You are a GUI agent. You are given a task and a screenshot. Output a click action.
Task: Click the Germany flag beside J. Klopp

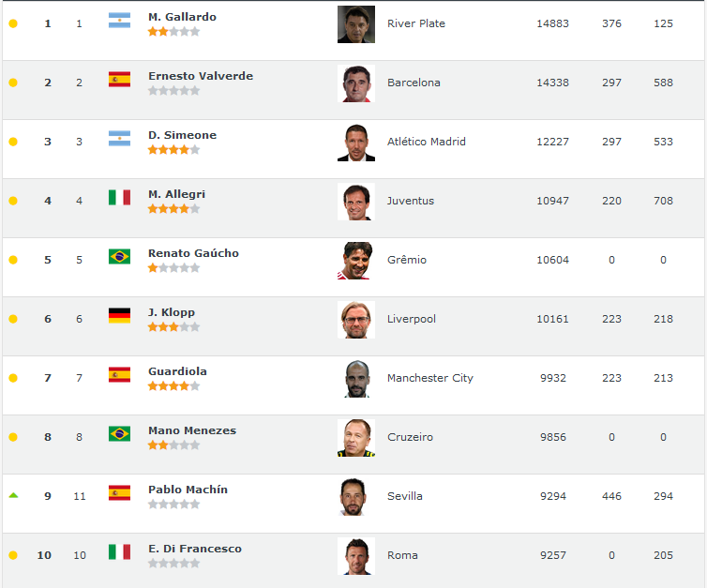(119, 316)
